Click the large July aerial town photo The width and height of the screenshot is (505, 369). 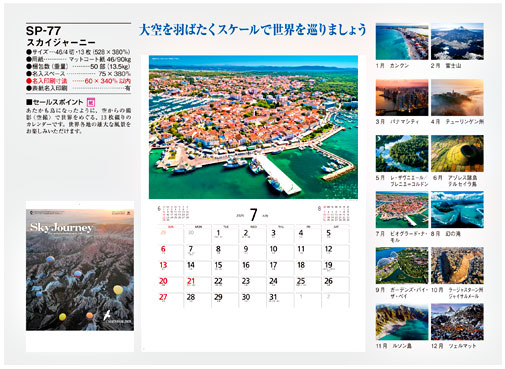coord(253,127)
